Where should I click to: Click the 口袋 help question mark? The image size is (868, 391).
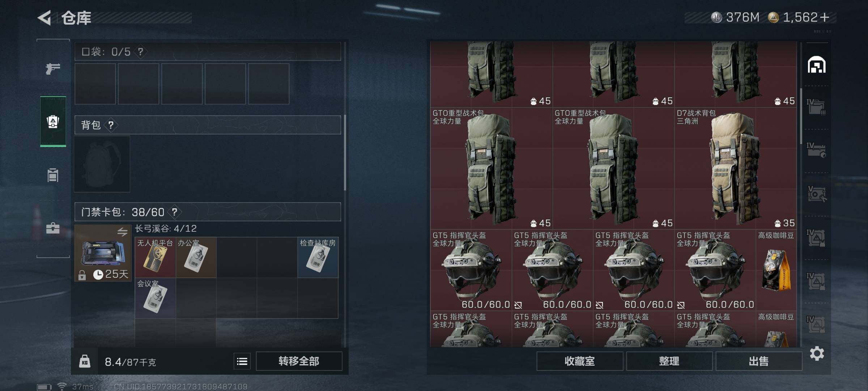click(x=141, y=52)
